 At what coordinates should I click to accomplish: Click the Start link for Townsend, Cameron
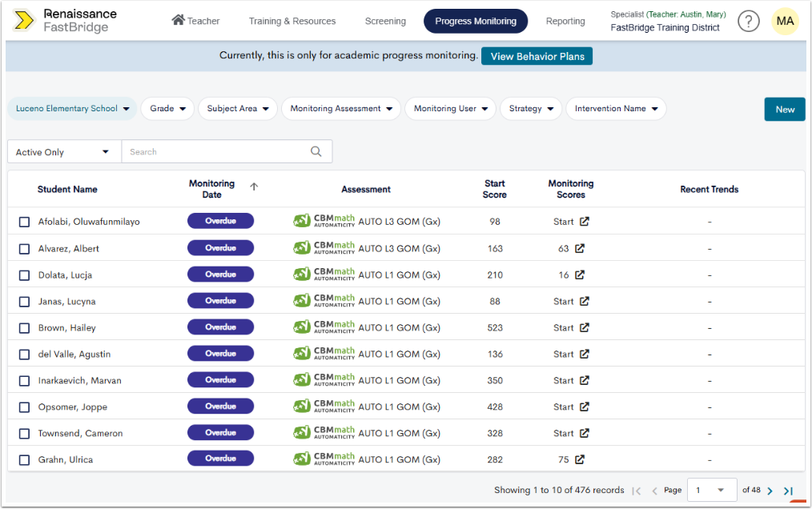563,434
